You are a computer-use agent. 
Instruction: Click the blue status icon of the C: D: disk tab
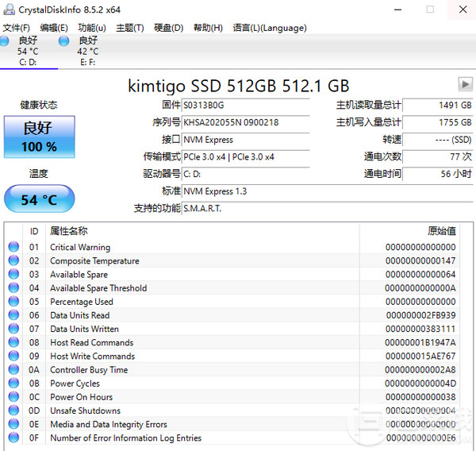point(4,40)
